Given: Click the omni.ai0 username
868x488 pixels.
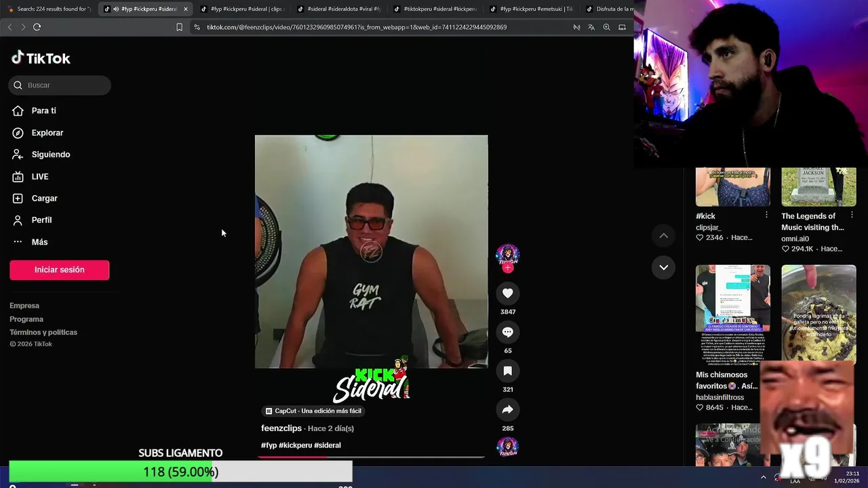Looking at the screenshot, I should click(x=795, y=239).
